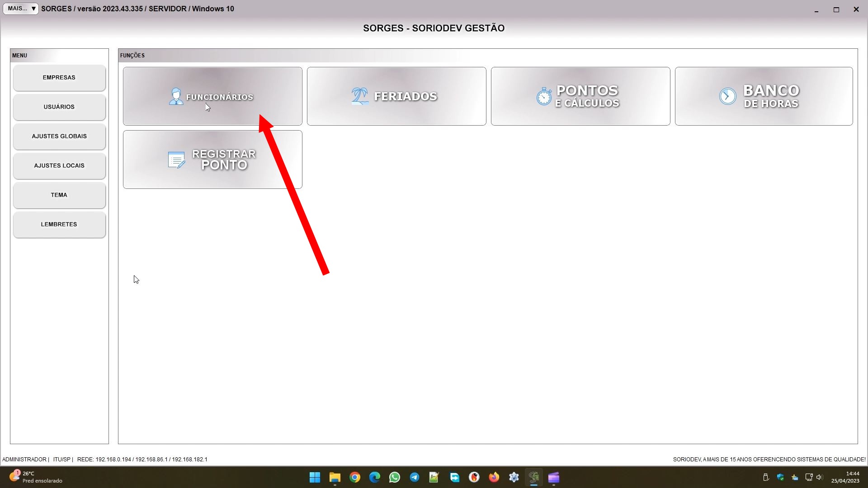Open the Banco de Horas arrow icon
868x488 pixels.
coord(727,96)
